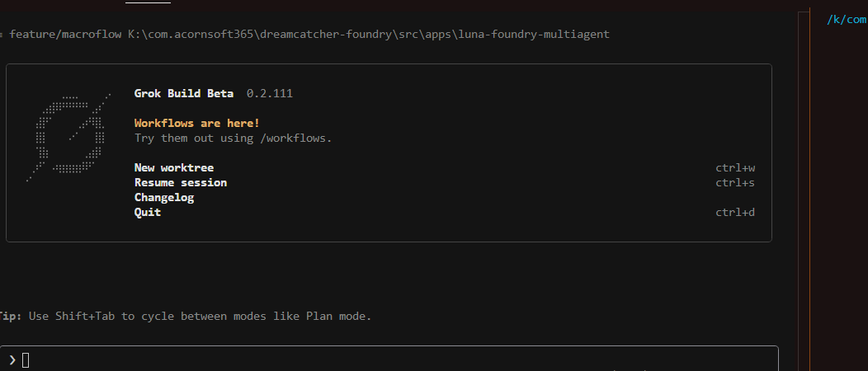
Task: Click the ctrl+w shortcut hint
Action: click(735, 167)
